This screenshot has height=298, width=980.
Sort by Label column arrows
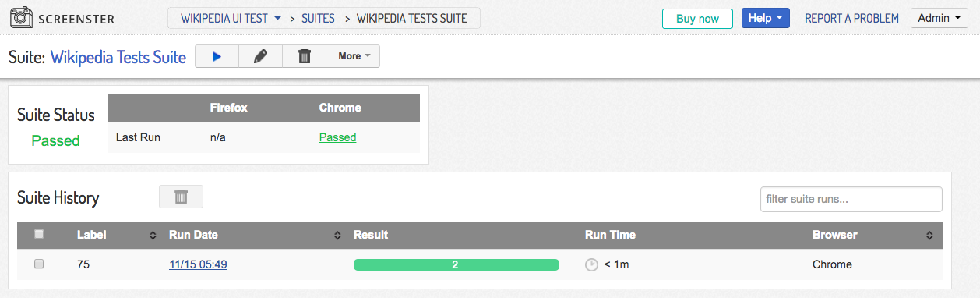[x=152, y=235]
